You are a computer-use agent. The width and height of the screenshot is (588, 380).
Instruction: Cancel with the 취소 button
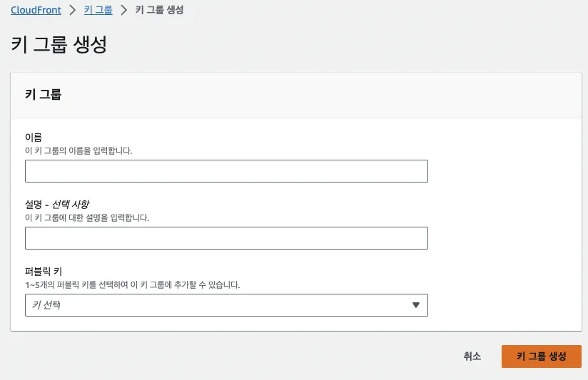(472, 356)
